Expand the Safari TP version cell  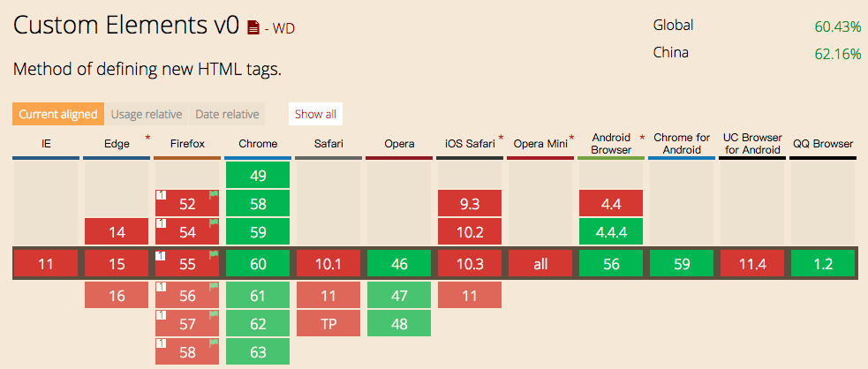(x=328, y=324)
